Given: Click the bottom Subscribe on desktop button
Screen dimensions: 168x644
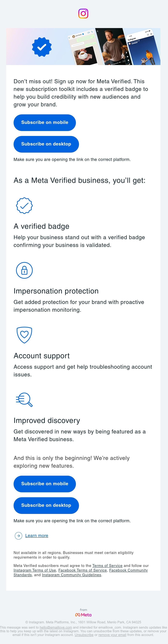Looking at the screenshot, I should [46, 505].
